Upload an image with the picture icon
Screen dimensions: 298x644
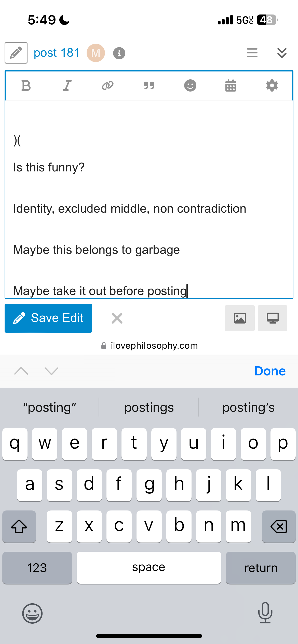click(x=240, y=318)
